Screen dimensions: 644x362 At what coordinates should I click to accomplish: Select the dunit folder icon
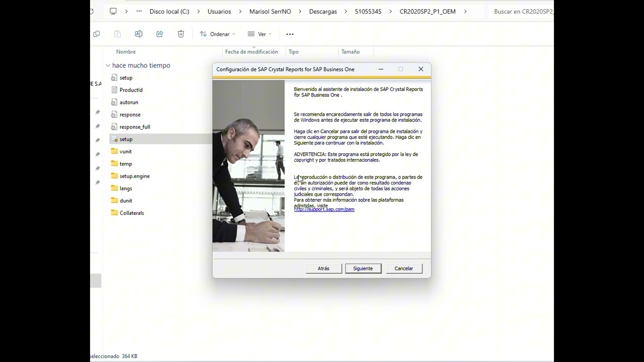[x=115, y=201]
